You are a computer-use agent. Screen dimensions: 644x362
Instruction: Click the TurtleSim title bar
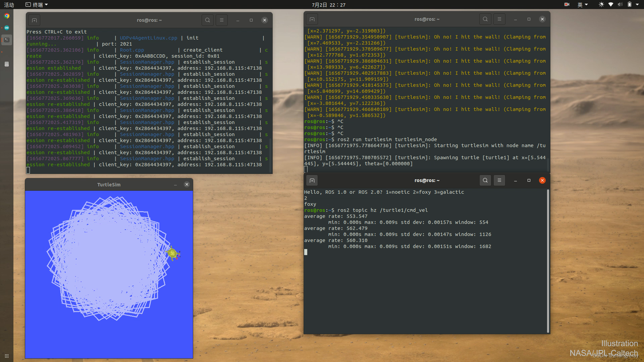[x=109, y=185]
